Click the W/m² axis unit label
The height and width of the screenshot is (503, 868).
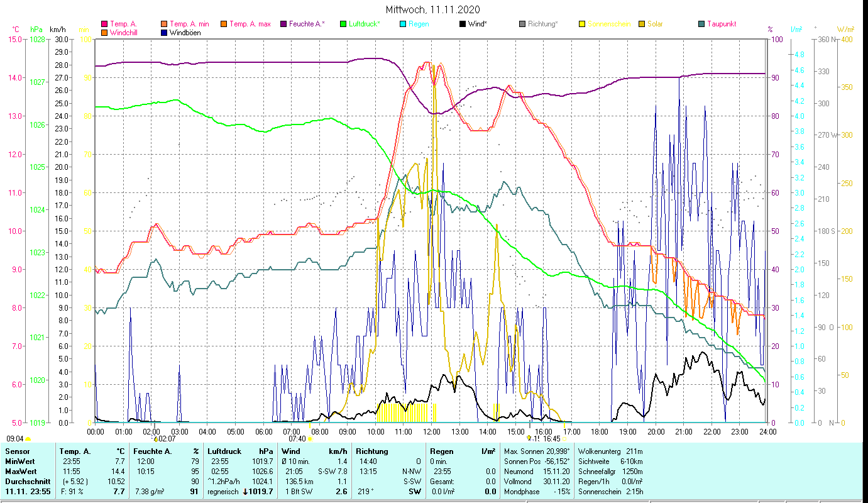pos(845,30)
